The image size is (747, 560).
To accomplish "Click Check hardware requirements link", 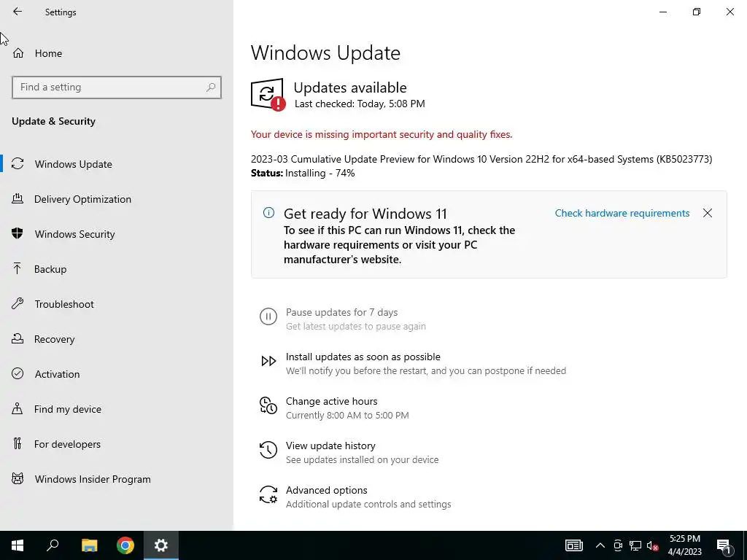I will (x=622, y=213).
